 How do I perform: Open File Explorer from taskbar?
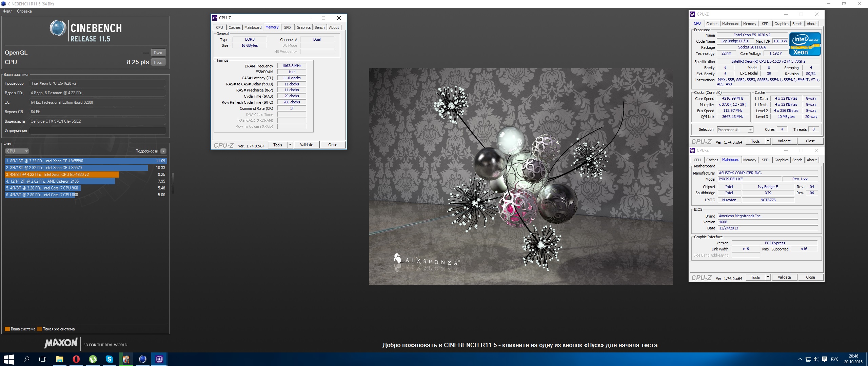pyautogui.click(x=59, y=359)
